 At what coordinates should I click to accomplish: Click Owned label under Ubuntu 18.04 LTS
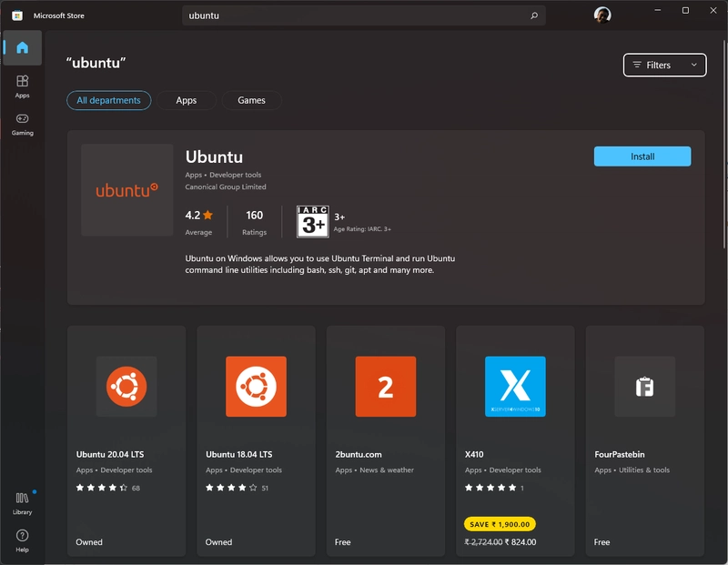coord(218,541)
